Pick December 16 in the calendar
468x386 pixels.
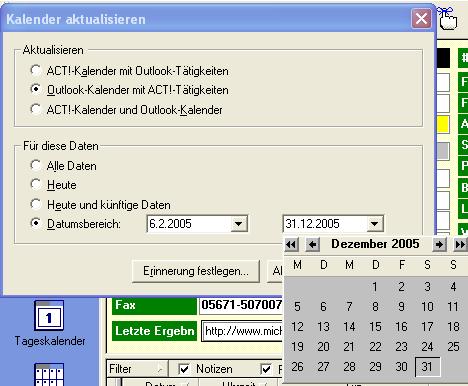[401, 327]
